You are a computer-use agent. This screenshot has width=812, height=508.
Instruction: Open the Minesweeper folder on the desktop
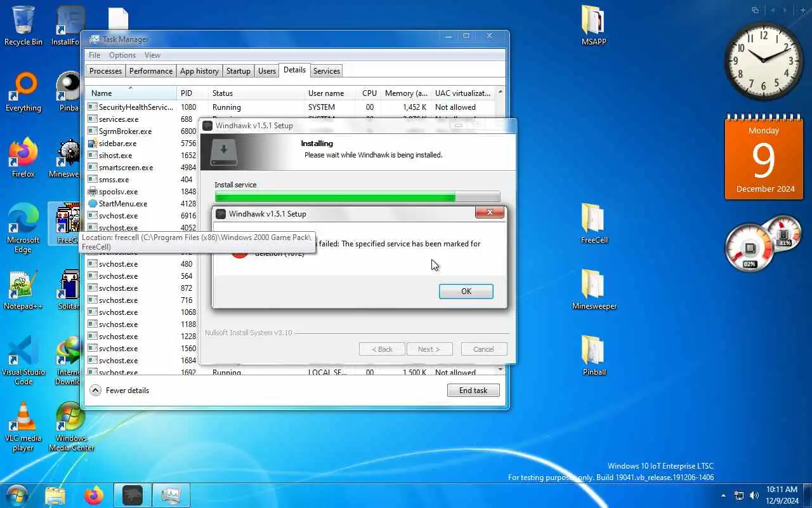point(594,290)
